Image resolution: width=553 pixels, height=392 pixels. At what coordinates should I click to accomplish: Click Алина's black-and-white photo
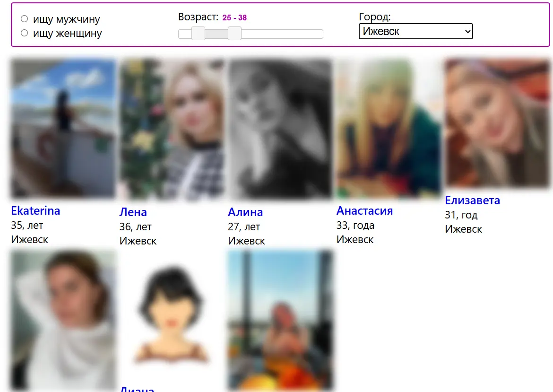pyautogui.click(x=280, y=129)
